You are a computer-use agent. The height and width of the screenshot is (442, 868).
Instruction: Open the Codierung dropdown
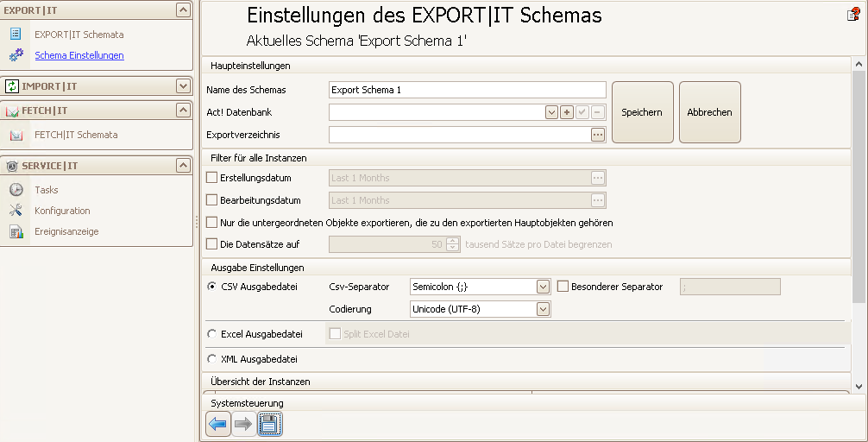click(x=543, y=309)
